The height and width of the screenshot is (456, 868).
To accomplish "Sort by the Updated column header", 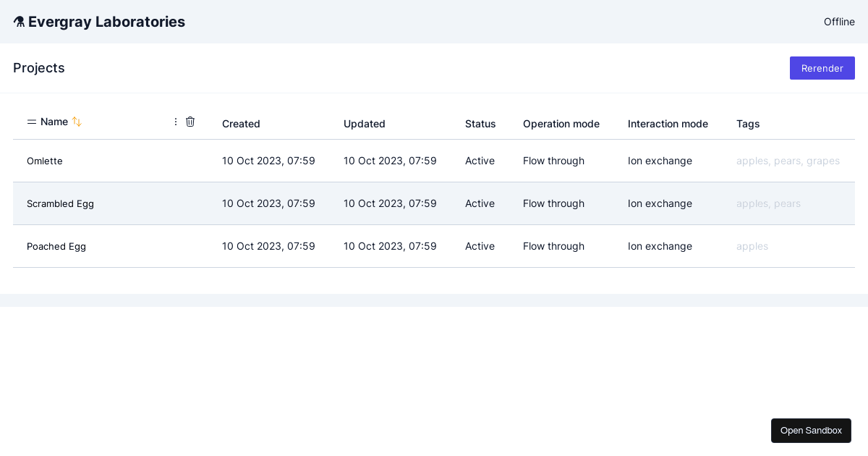I will click(365, 124).
